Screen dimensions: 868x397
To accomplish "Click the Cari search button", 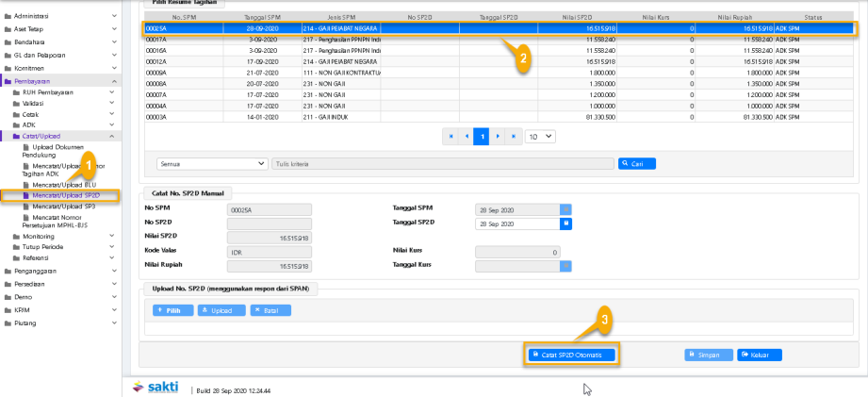I will 637,163.
